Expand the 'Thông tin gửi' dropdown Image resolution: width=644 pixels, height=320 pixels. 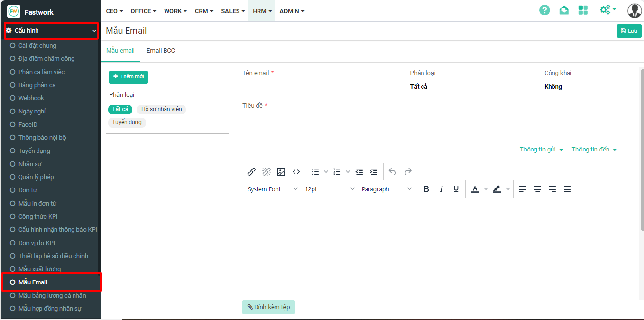tap(541, 150)
